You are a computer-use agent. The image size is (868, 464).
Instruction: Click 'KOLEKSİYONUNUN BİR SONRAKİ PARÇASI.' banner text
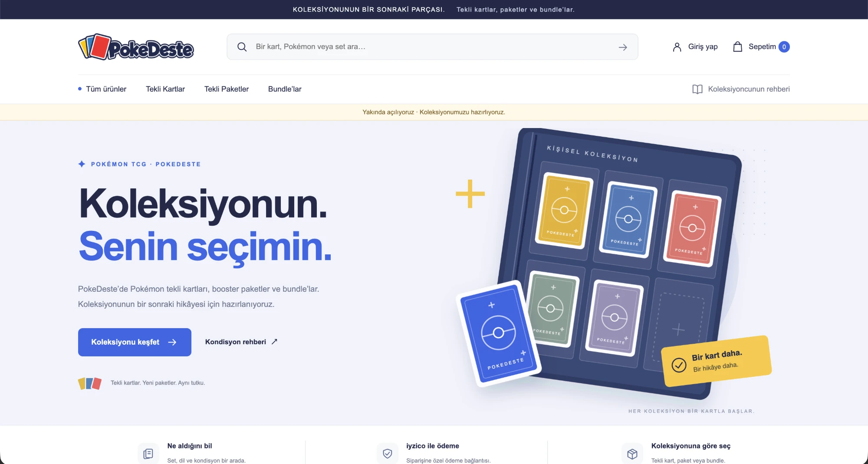tap(368, 10)
